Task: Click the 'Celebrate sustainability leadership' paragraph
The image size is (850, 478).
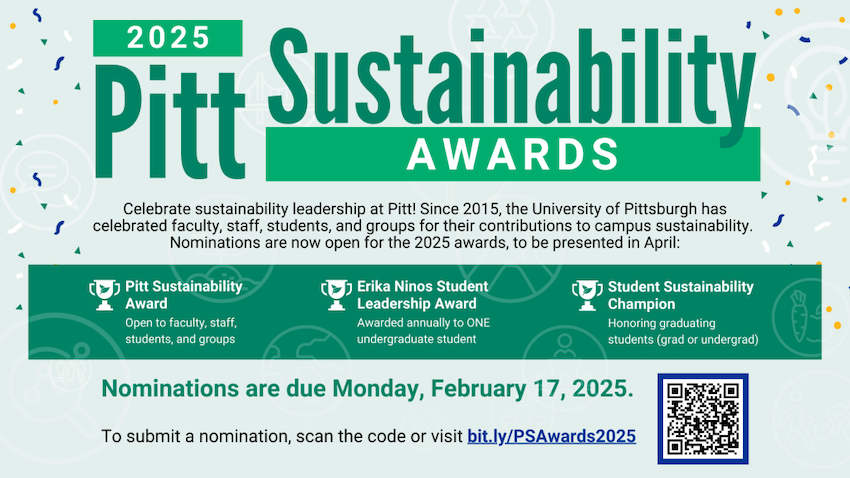Action: click(423, 225)
